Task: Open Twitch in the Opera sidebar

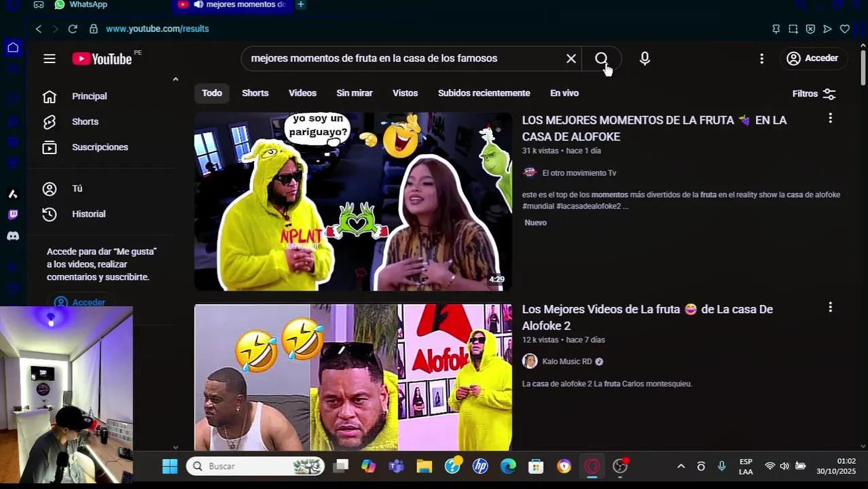Action: click(13, 215)
